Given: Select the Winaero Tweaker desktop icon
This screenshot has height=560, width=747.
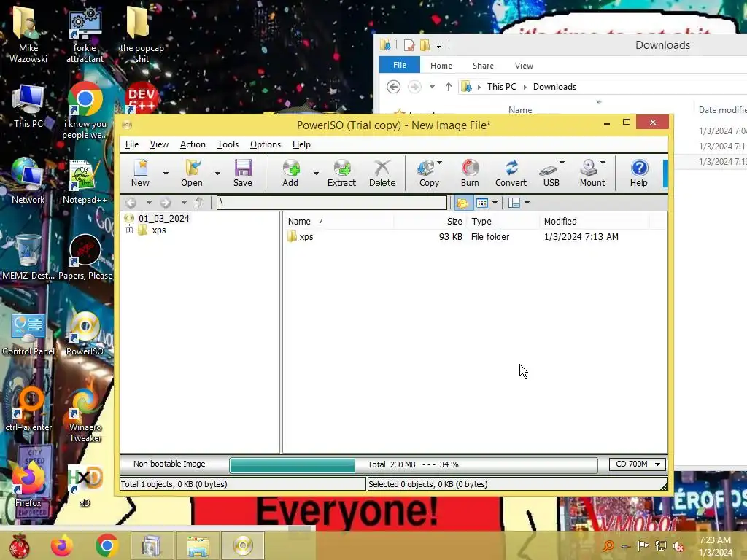Looking at the screenshot, I should pos(85,415).
